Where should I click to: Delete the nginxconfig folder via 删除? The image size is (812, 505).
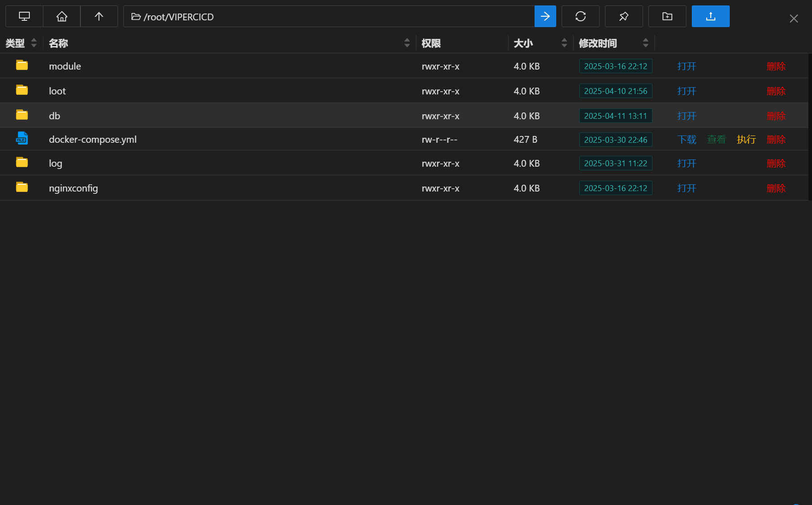click(x=776, y=188)
